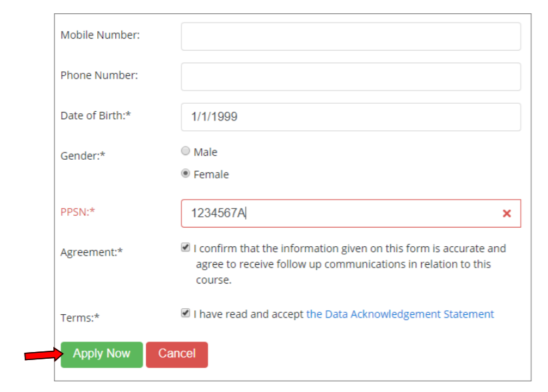This screenshot has width=548, height=392.
Task: Select the Male radio button
Action: [186, 151]
